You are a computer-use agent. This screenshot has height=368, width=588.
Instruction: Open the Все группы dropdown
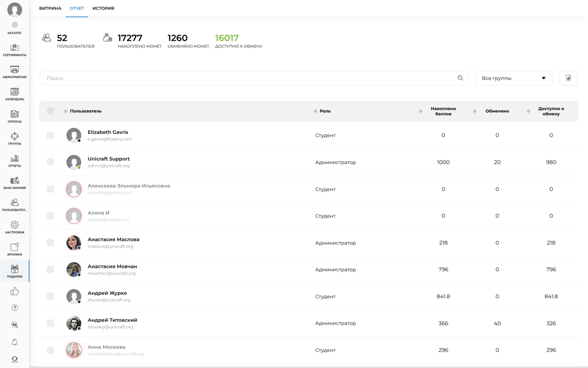click(514, 78)
